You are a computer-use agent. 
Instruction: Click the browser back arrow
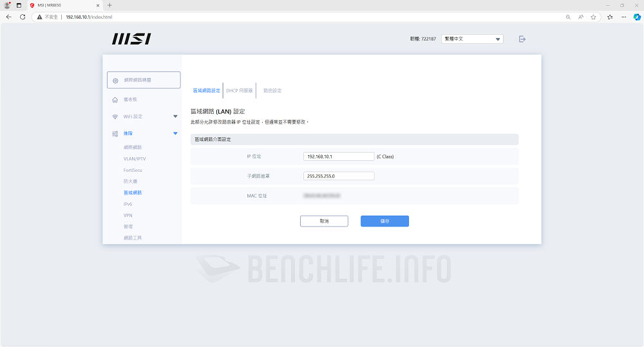coord(8,17)
